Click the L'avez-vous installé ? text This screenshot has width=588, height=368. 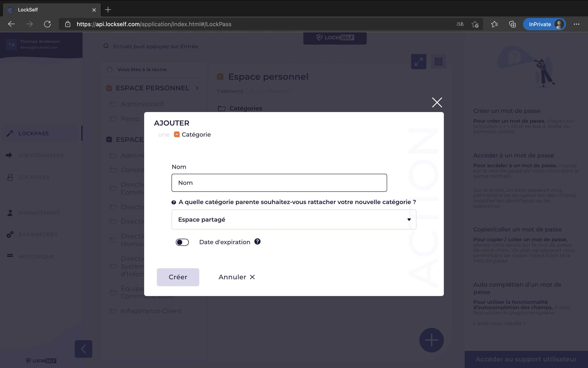point(499,323)
